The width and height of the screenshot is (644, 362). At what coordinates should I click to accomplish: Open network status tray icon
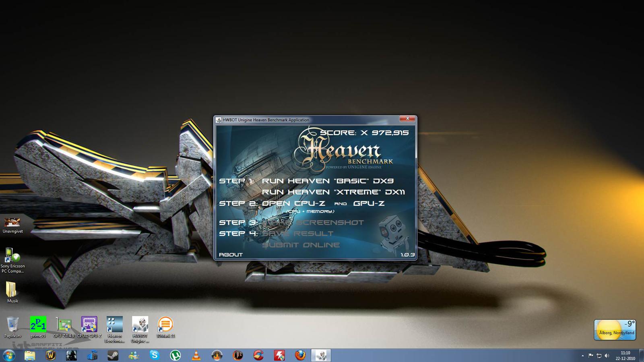tap(599, 356)
